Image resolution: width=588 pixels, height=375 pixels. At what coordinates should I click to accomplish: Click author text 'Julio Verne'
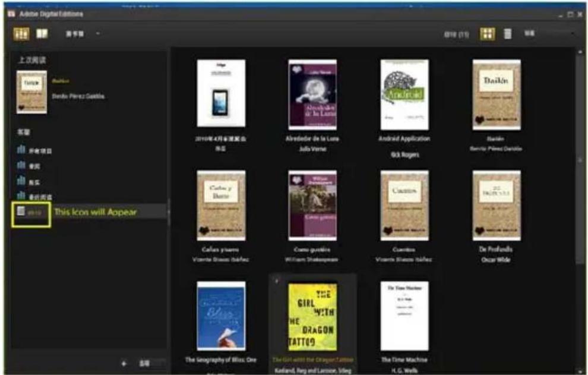click(312, 149)
